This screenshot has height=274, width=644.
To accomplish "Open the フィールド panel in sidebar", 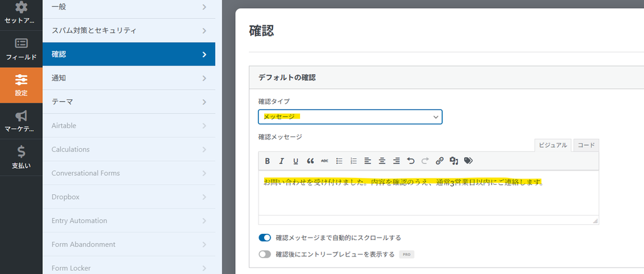I will 21,49.
